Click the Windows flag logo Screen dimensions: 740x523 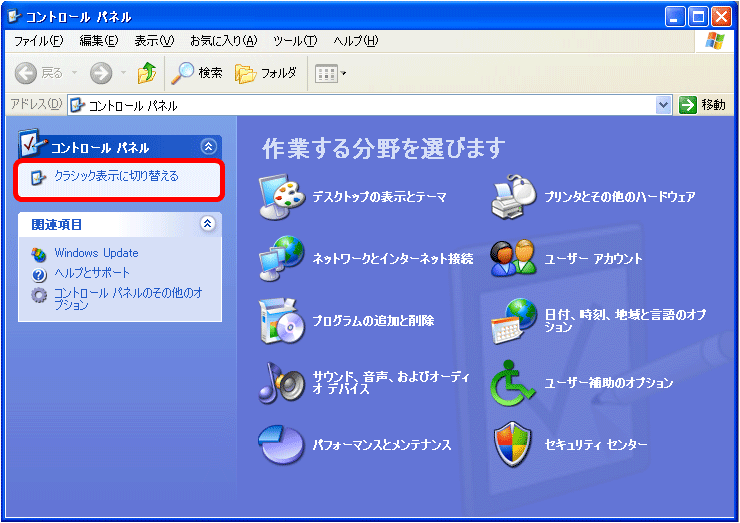(715, 41)
